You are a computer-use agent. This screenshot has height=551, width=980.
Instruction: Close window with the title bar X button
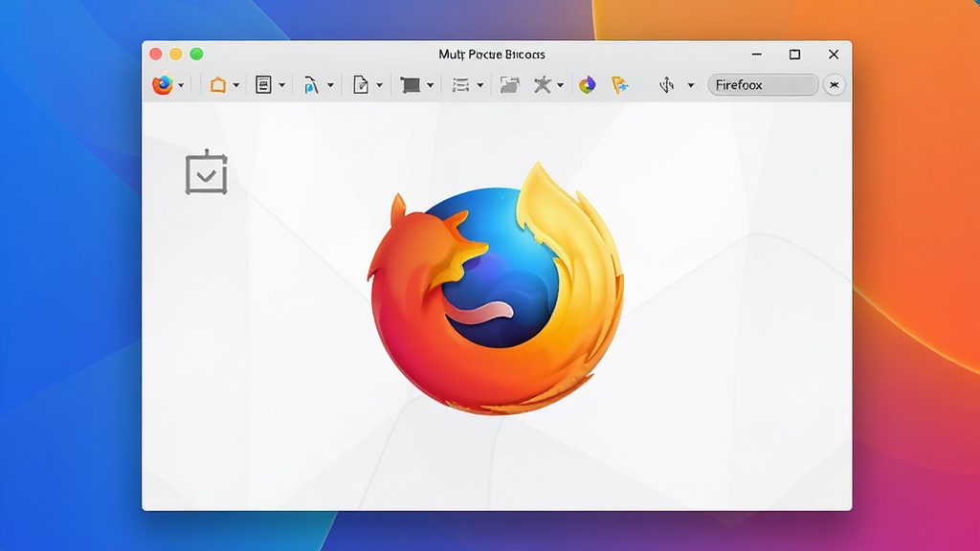[x=834, y=55]
